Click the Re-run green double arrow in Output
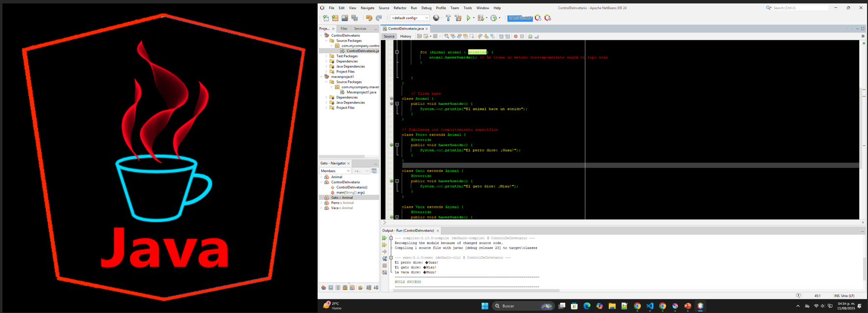Viewport: 868px width, 313px height. point(384,238)
